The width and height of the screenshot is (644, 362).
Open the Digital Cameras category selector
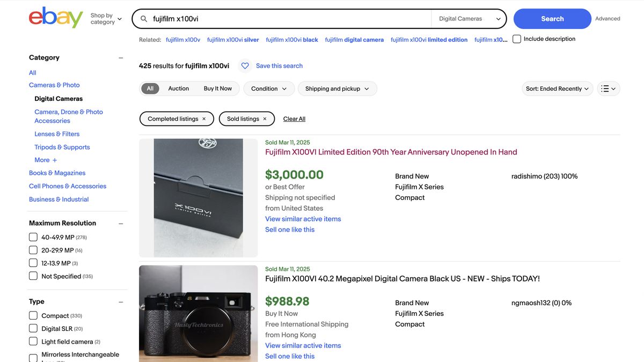pos(469,19)
